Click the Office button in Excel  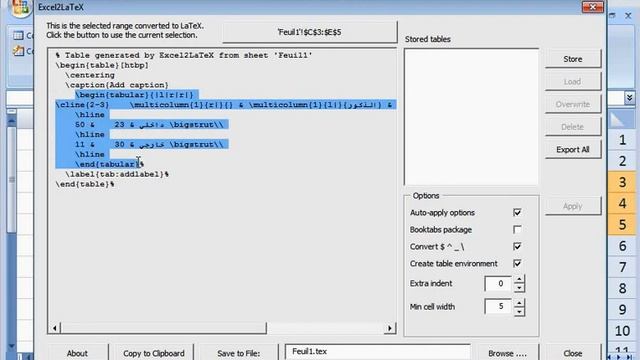pos(20,8)
